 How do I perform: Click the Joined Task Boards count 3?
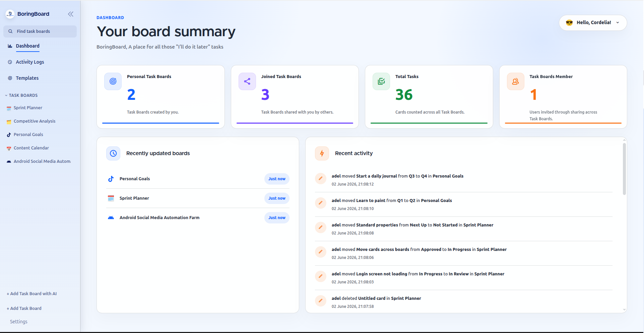coord(265,95)
